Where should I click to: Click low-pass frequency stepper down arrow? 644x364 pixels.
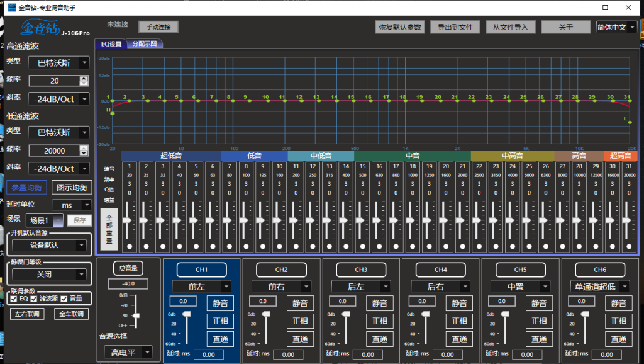84,154
